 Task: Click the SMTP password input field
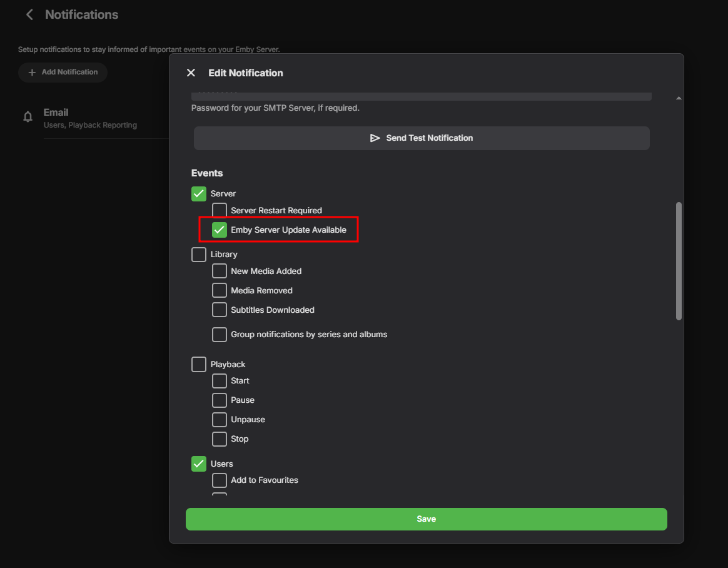[422, 96]
